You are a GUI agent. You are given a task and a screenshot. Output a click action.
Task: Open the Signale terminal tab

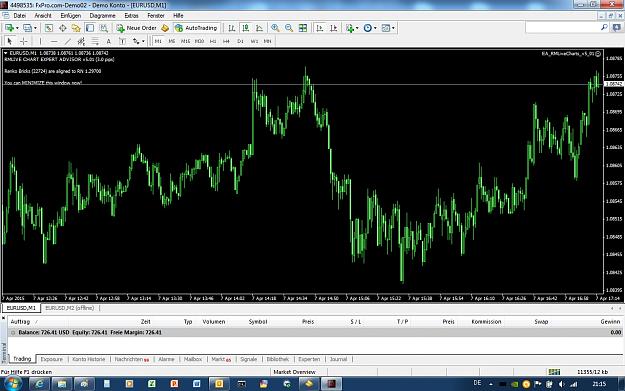point(249,359)
